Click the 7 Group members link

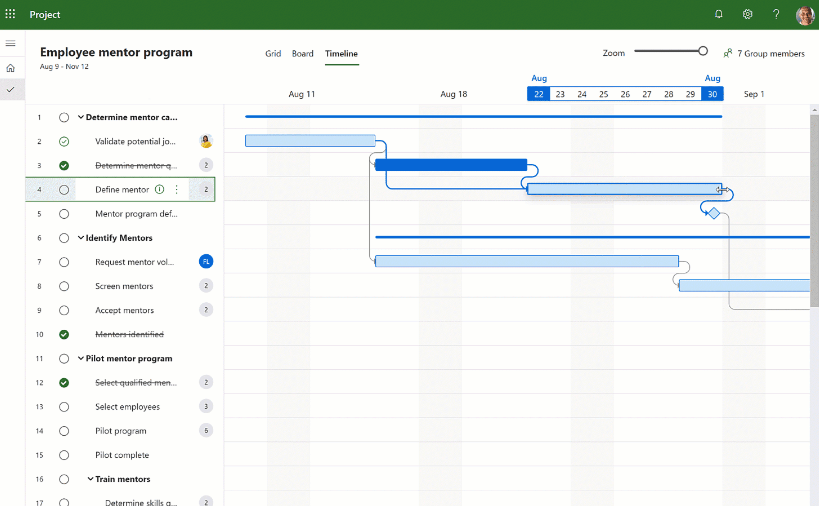click(x=770, y=53)
